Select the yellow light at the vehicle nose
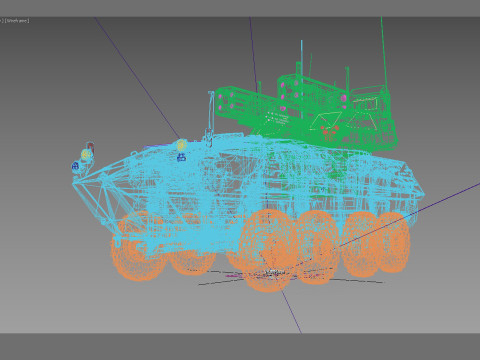Viewport: 480px width, 360px height. [x=86, y=155]
